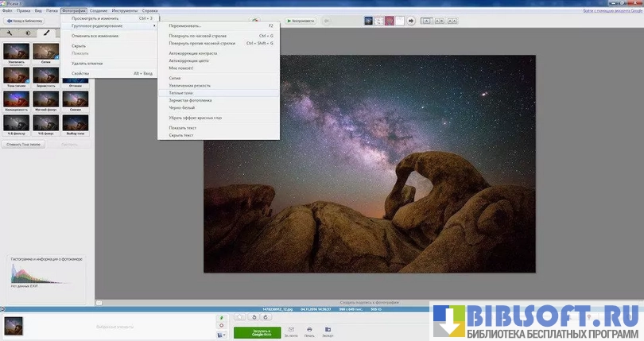Rotate photo clockwise using bottom tray icon
Image resolution: width=644 pixels, height=341 pixels.
click(267, 317)
